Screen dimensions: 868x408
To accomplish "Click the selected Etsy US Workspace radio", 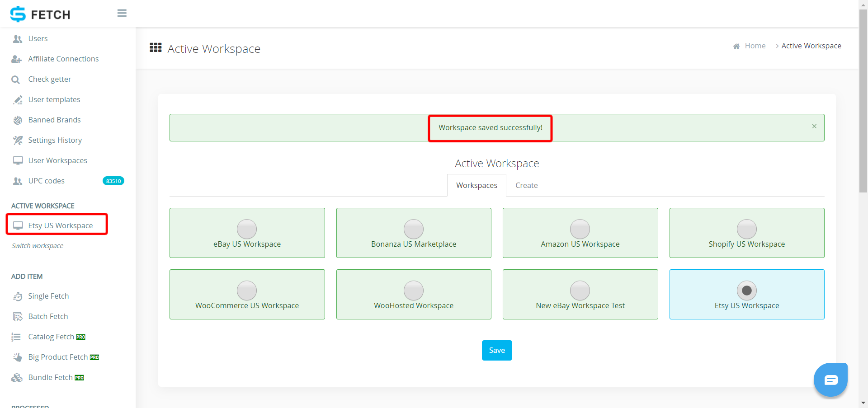I will click(747, 291).
